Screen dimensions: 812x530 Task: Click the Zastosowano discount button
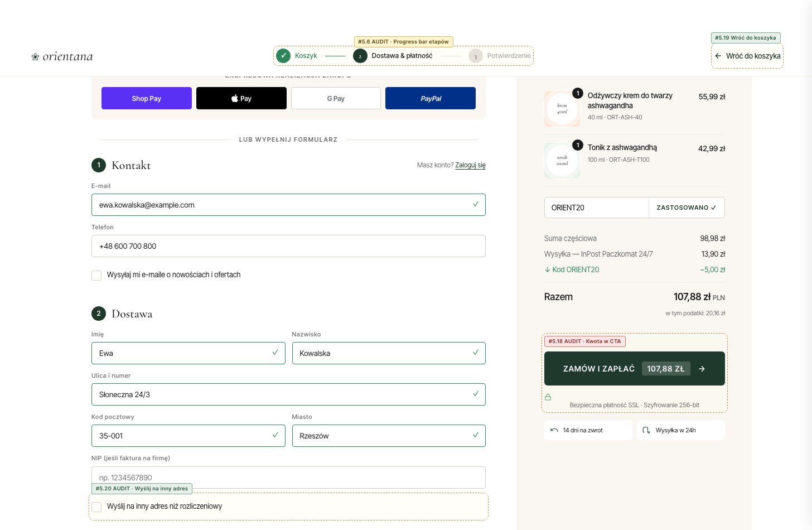click(x=687, y=208)
